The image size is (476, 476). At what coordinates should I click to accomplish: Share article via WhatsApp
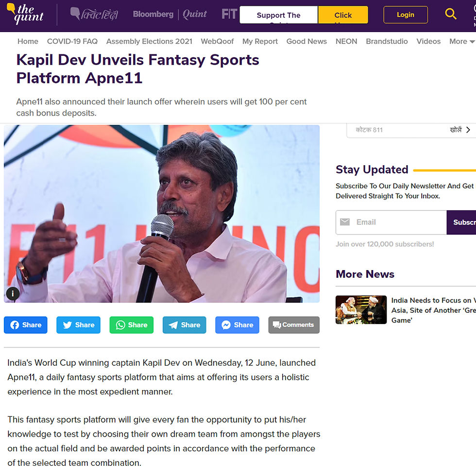click(132, 325)
